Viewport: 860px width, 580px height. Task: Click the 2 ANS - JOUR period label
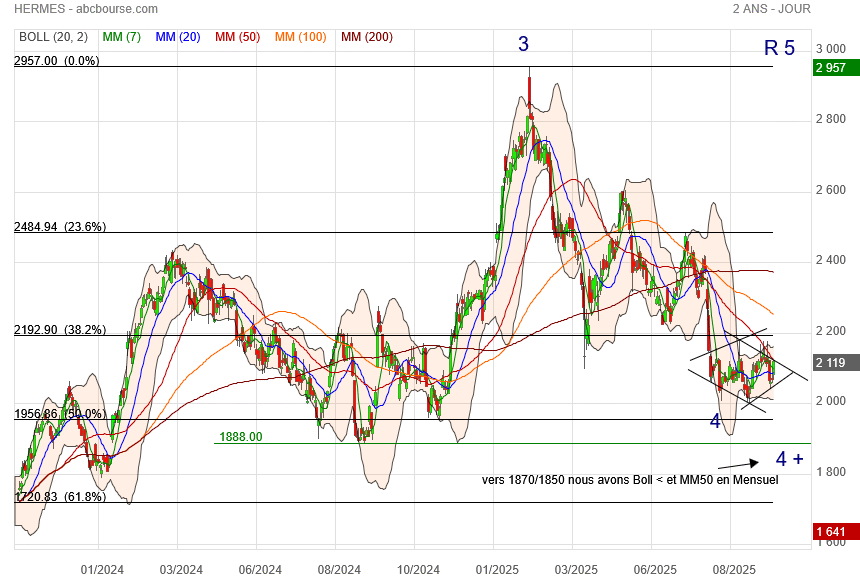coord(771,9)
